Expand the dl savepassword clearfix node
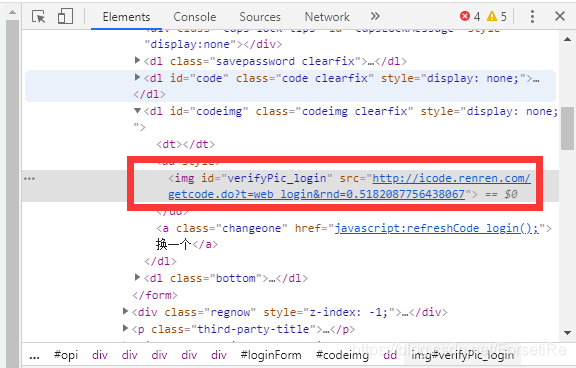The height and width of the screenshot is (368, 576). click(137, 60)
